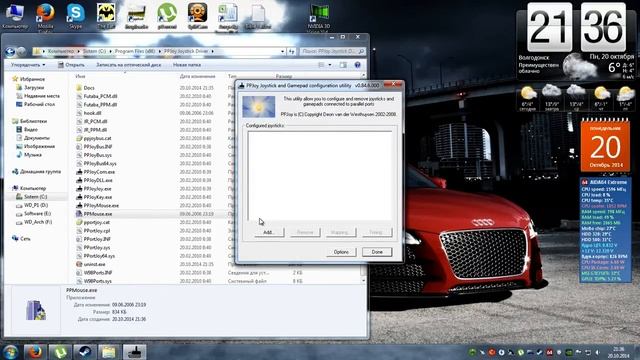
Task: Open µTorrent from the taskbar
Action: point(60,352)
